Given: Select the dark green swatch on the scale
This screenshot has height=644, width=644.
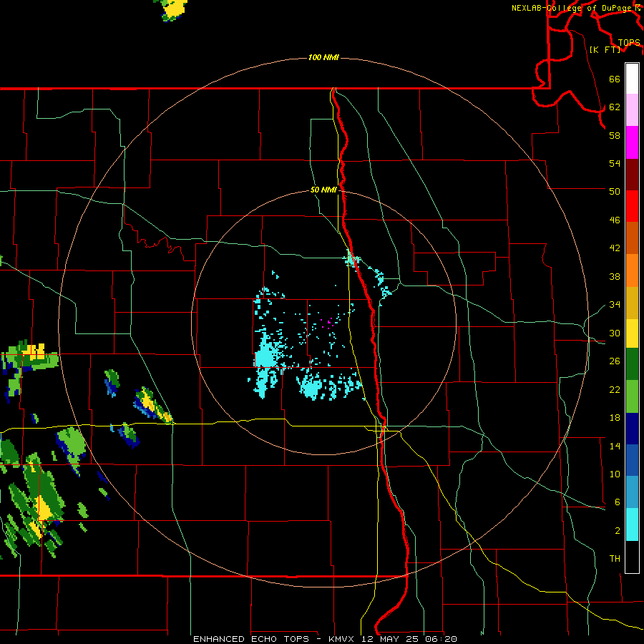Looking at the screenshot, I should [x=632, y=364].
